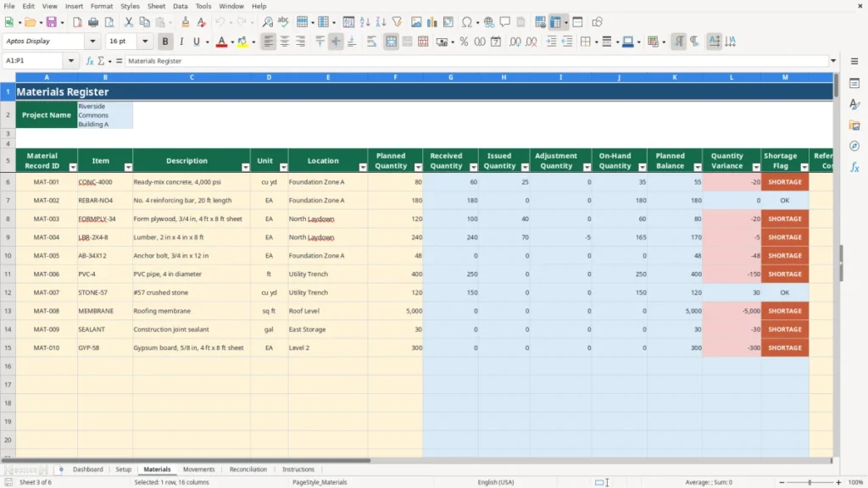Click the Function Wizard fx icon
This screenshot has height=488, width=868.
point(90,61)
